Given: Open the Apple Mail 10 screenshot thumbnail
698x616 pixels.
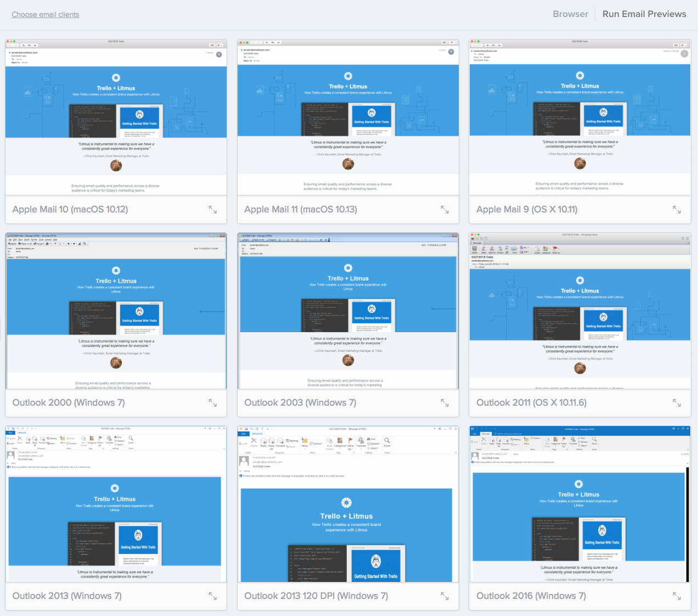Looking at the screenshot, I should coord(116,117).
